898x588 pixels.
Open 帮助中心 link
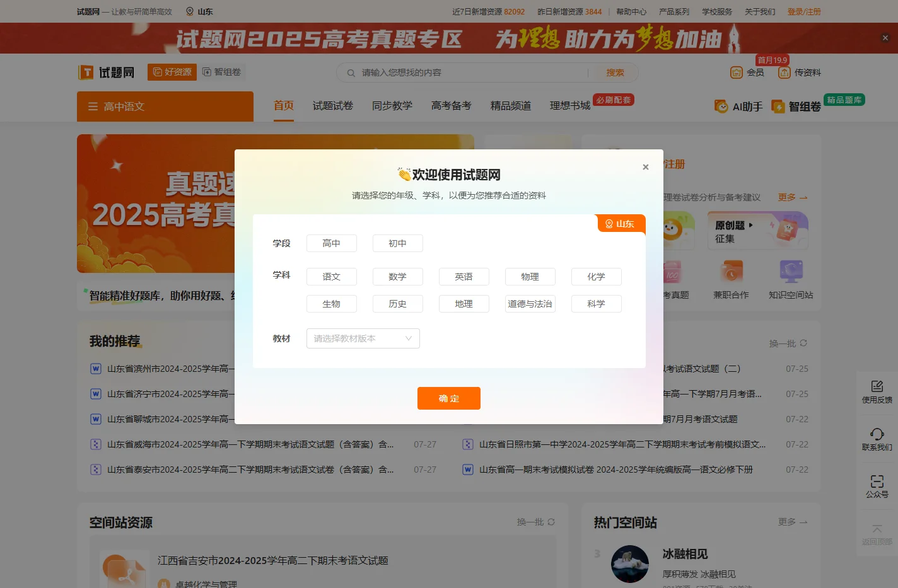click(x=631, y=11)
